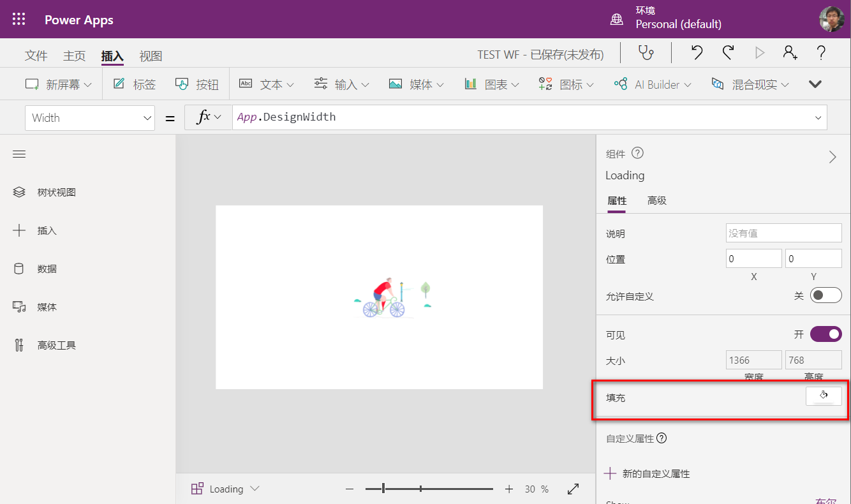This screenshot has width=851, height=504.
Task: Show more toolbar items chevron
Action: [x=815, y=84]
